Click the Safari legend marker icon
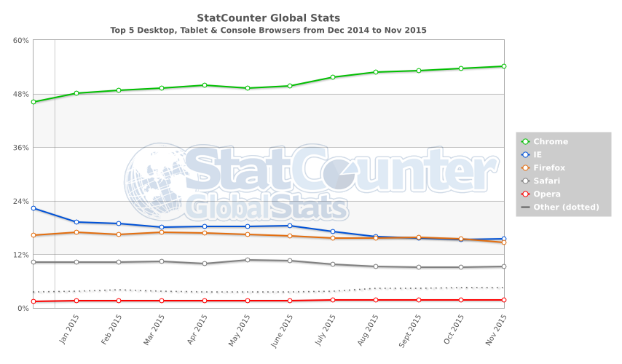The width and height of the screenshot is (622, 364). (525, 181)
